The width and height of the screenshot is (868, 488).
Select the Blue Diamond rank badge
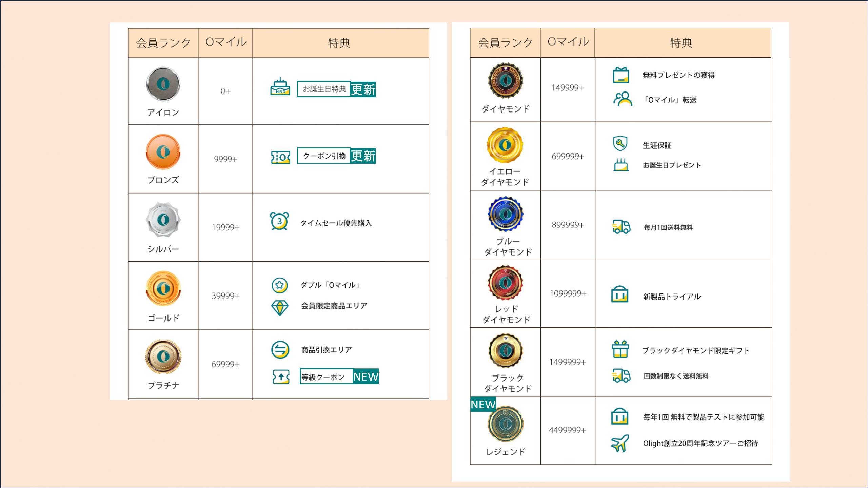coord(506,214)
